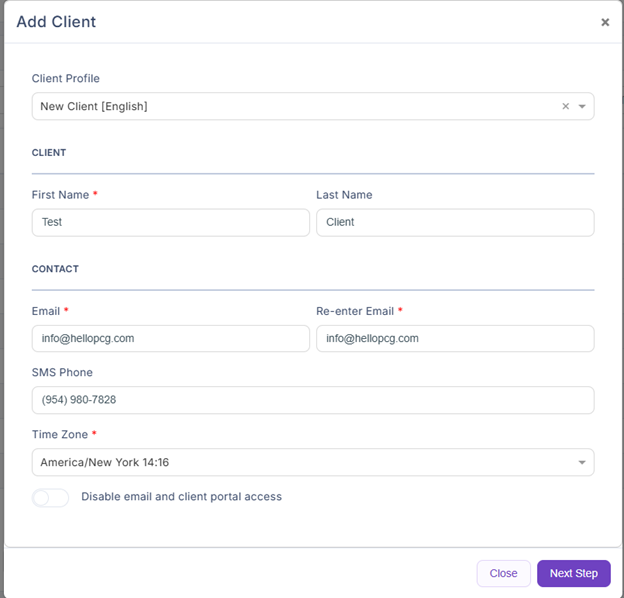Open the 'New Client [English]' profile selector
The height and width of the screenshot is (598, 624).
coord(290,106)
